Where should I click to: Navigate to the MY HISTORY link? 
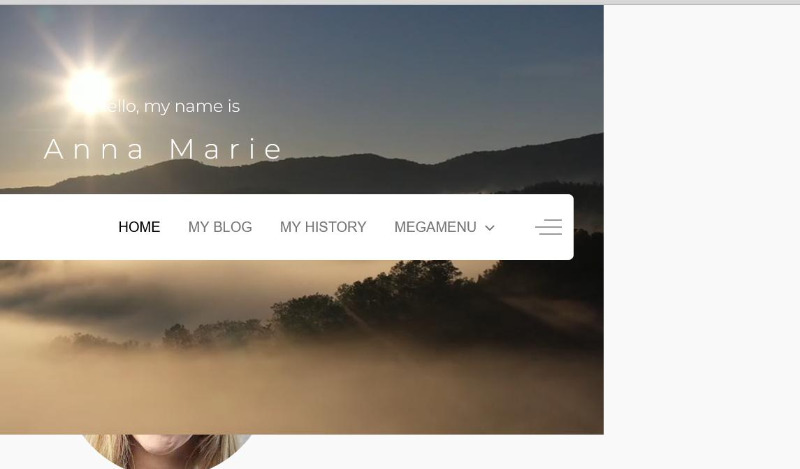click(x=323, y=227)
